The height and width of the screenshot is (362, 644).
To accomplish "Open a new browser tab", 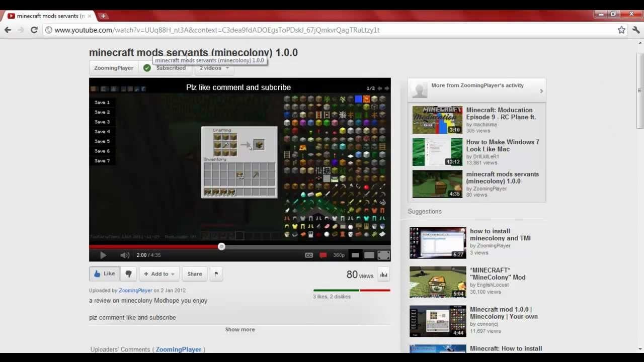I will point(103,16).
